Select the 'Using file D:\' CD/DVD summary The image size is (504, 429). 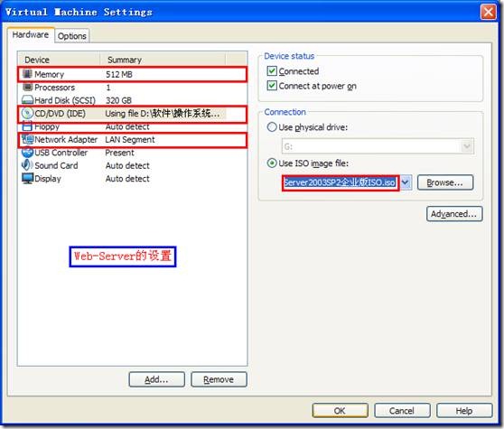point(163,113)
